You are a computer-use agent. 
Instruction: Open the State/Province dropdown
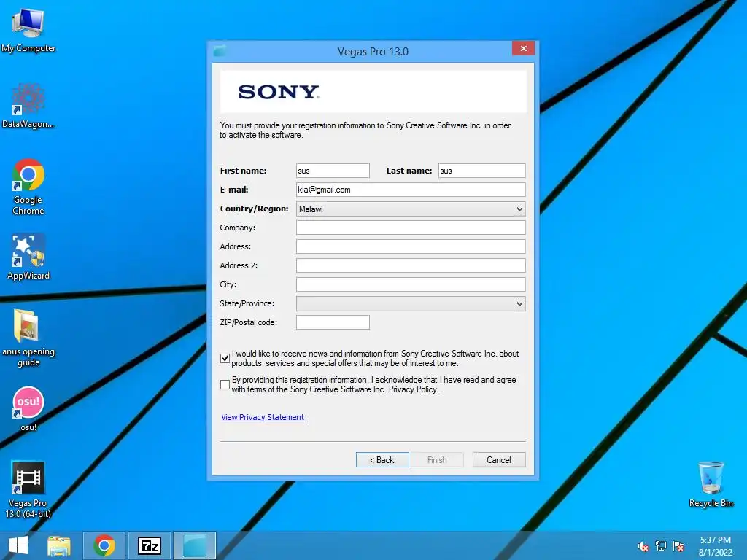tap(411, 303)
